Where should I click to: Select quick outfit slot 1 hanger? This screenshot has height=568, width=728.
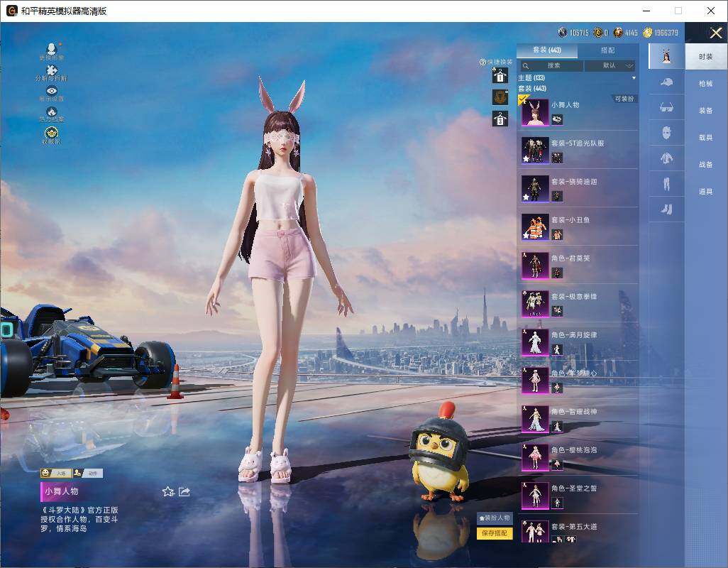[x=500, y=76]
